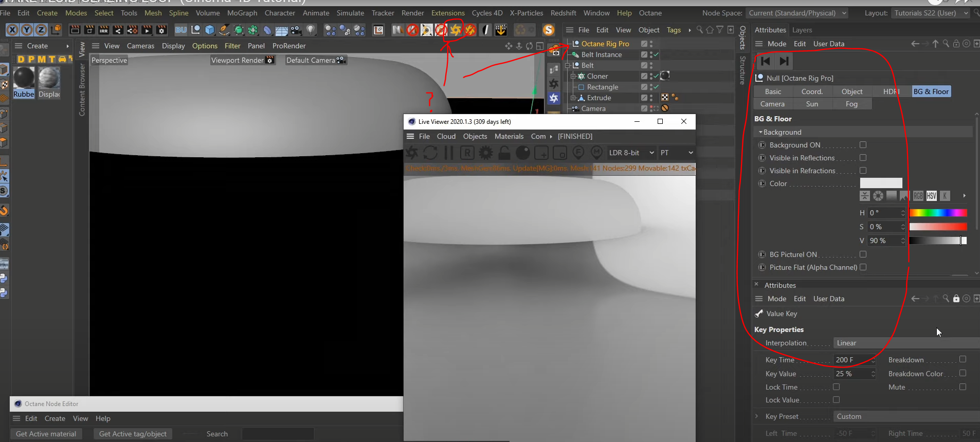Click the Node Editor Search field
Image resolution: width=980 pixels, height=442 pixels.
coord(278,434)
